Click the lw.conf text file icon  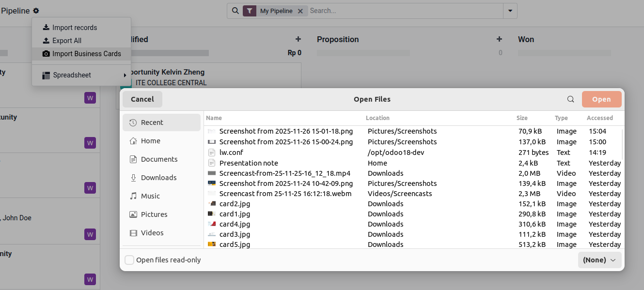tap(211, 153)
